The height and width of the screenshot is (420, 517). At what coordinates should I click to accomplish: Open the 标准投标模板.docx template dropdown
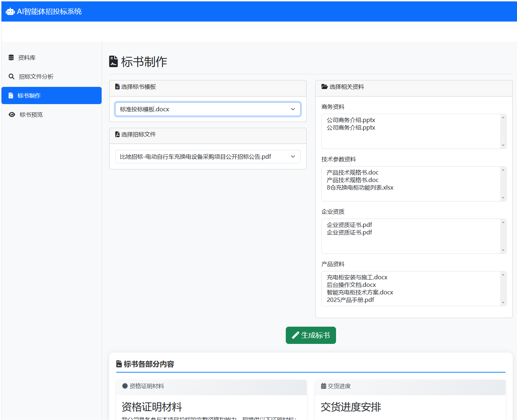[208, 109]
